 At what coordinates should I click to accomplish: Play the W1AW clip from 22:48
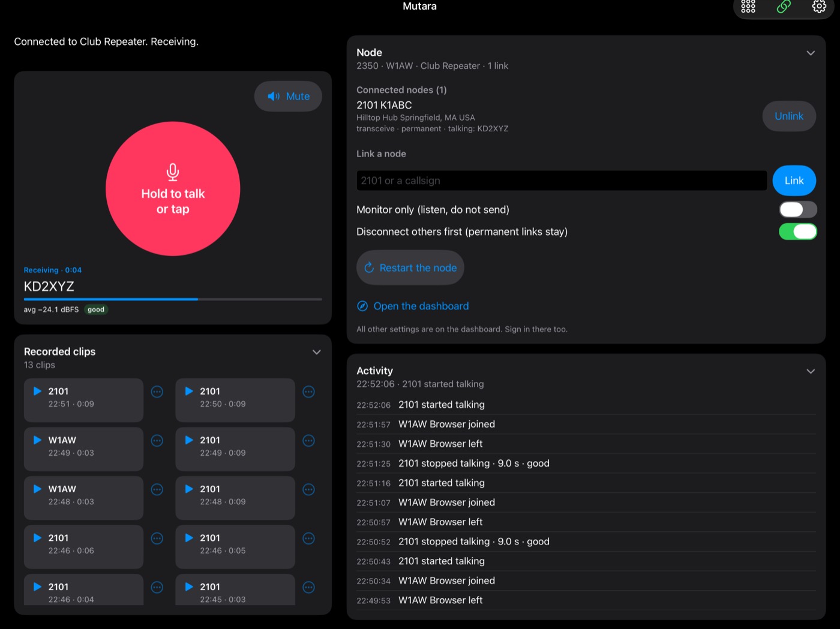pos(83,498)
